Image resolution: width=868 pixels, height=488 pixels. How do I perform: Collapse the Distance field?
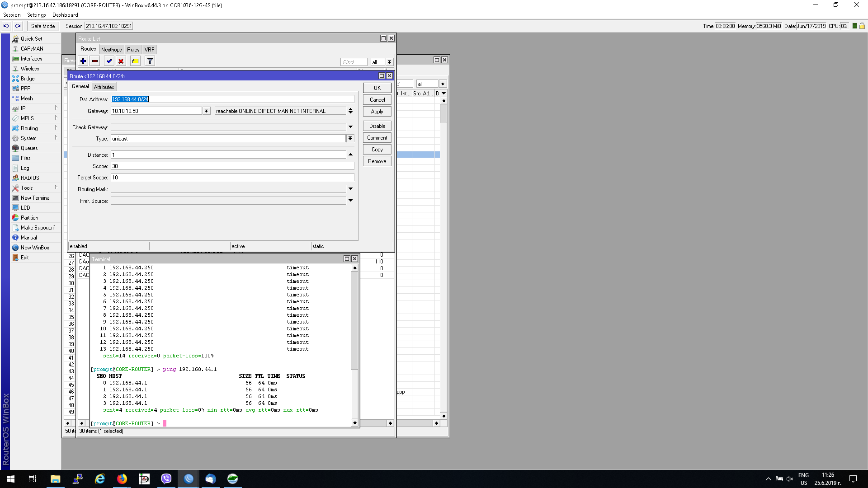click(x=350, y=155)
